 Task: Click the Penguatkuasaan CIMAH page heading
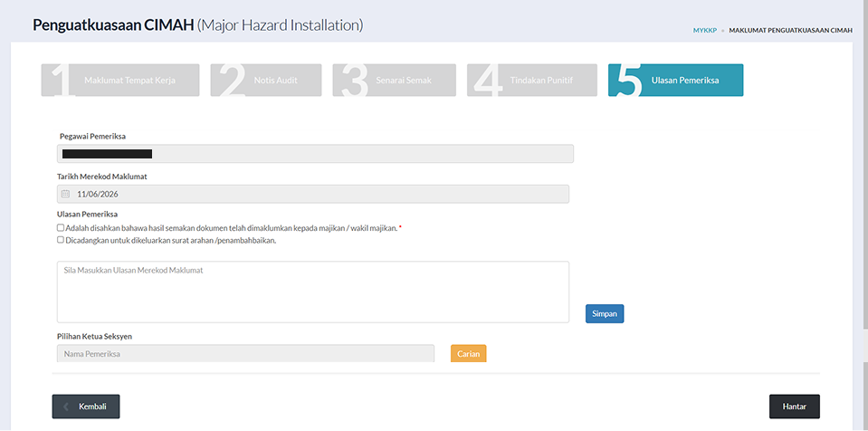(197, 25)
